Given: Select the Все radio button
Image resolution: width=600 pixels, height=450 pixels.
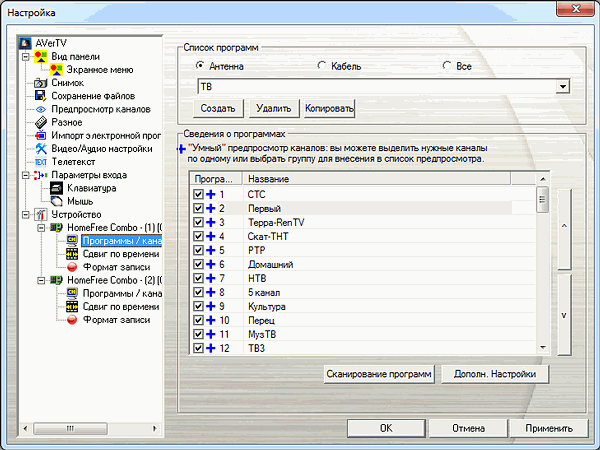Looking at the screenshot, I should point(447,66).
